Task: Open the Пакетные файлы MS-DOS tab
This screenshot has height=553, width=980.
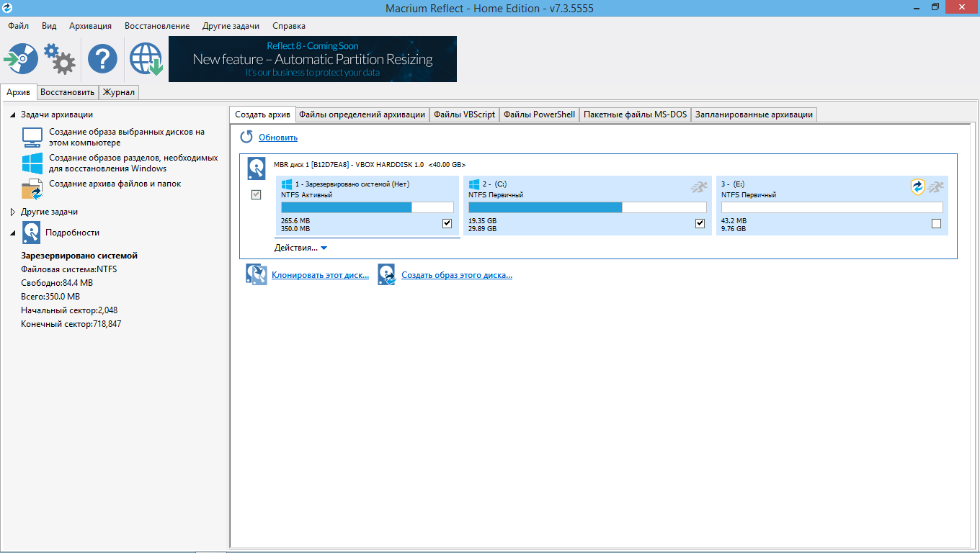Action: click(x=636, y=114)
